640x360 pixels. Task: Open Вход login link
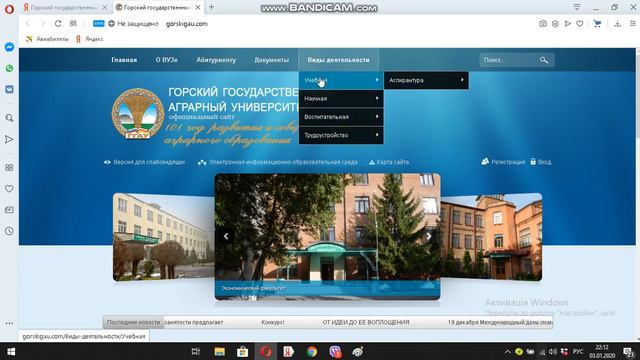[541, 162]
